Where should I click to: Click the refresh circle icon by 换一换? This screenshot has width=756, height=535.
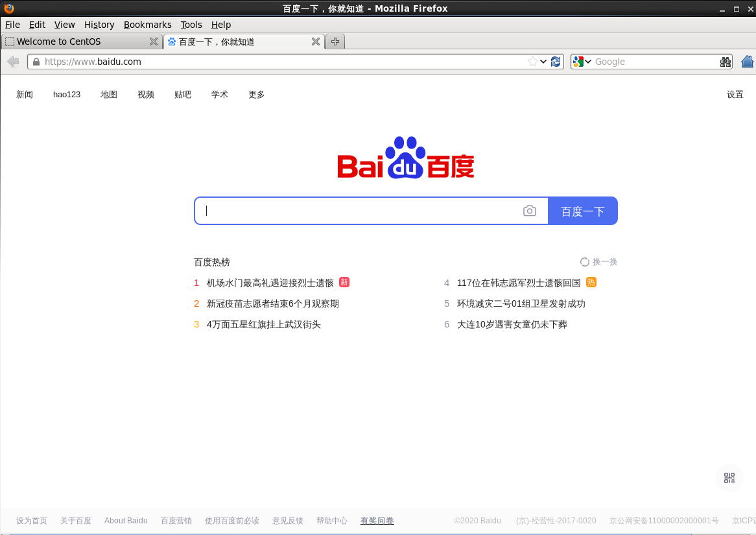(x=584, y=262)
